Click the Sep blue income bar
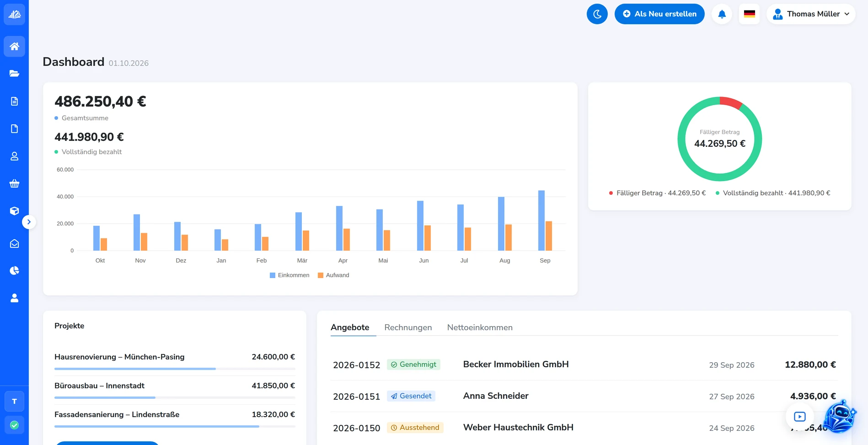Screen dimensions: 868x445 [x=541, y=220]
